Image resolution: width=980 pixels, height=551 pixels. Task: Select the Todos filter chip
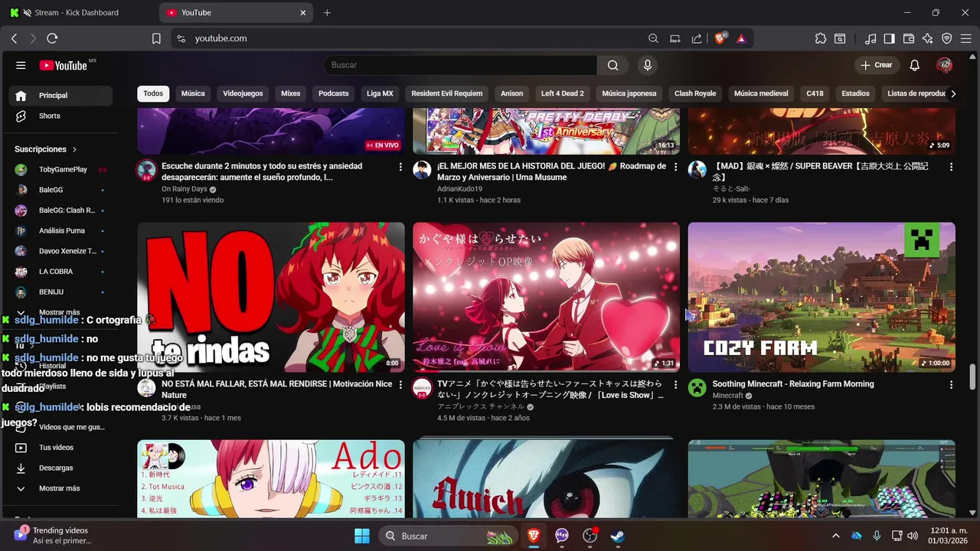tap(153, 93)
